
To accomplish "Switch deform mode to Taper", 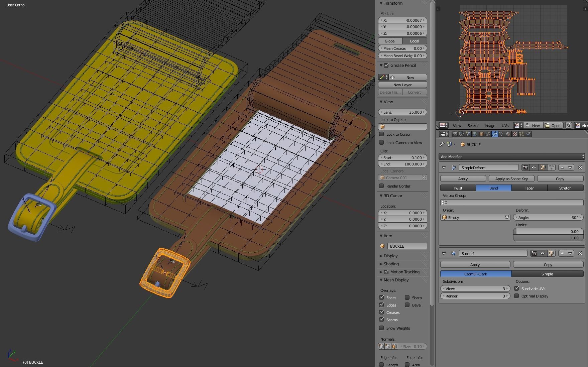I will tap(529, 188).
